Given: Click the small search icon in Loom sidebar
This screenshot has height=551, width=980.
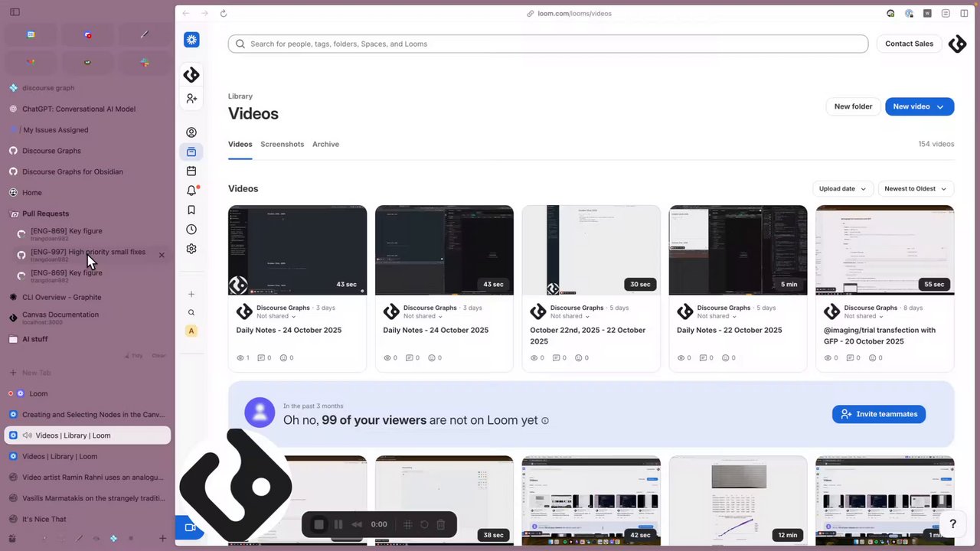Looking at the screenshot, I should [191, 312].
